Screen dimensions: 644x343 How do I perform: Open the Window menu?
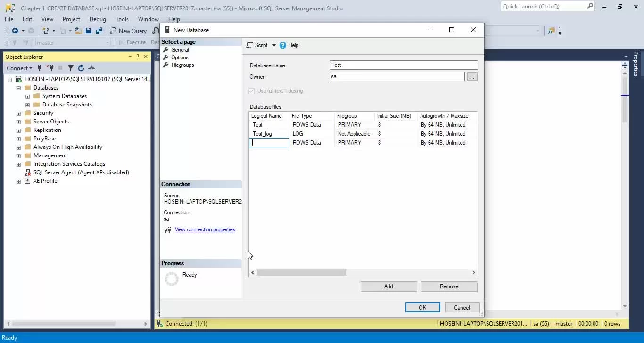(x=148, y=19)
